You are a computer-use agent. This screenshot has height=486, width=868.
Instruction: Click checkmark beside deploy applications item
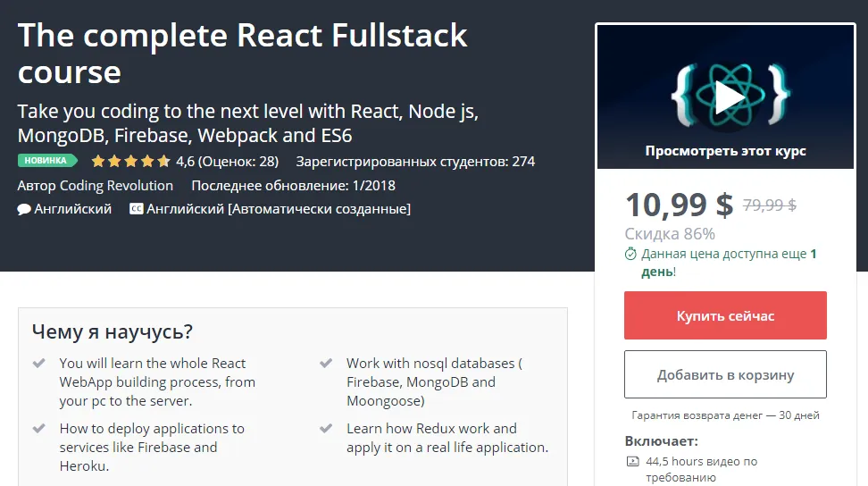39,429
